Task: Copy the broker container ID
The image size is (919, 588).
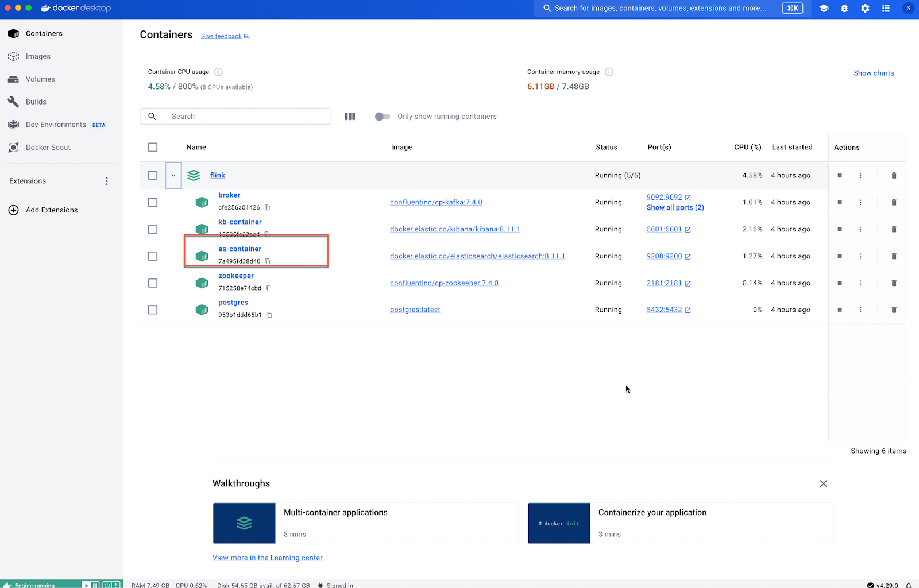Action: [x=267, y=207]
